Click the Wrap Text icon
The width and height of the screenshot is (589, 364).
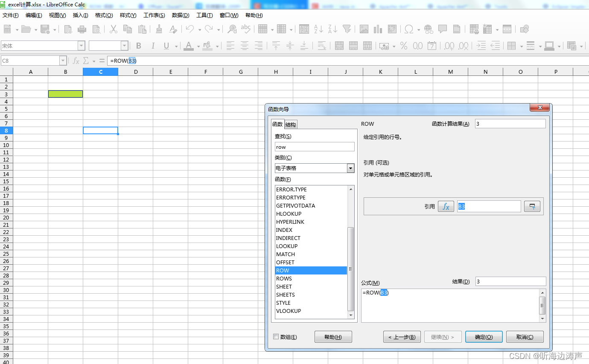click(322, 46)
